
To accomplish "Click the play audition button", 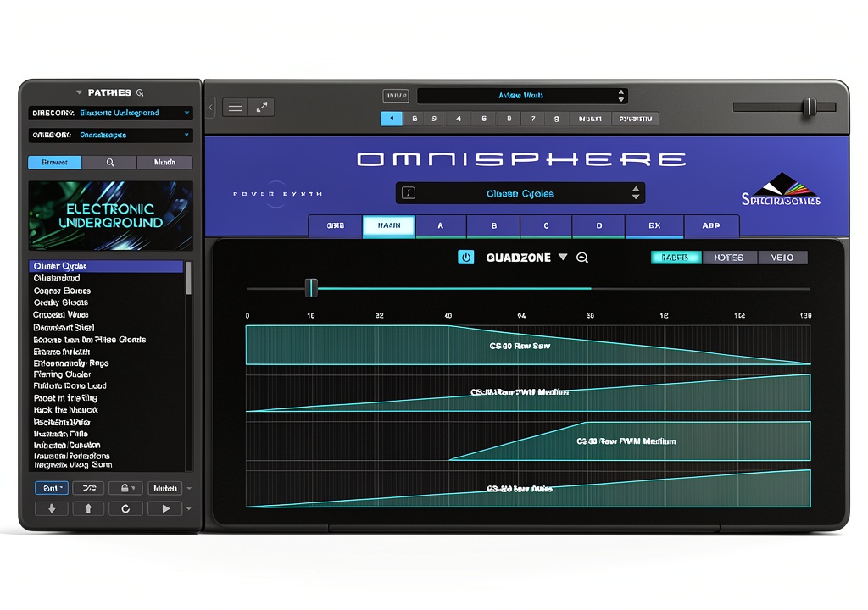I will [165, 508].
